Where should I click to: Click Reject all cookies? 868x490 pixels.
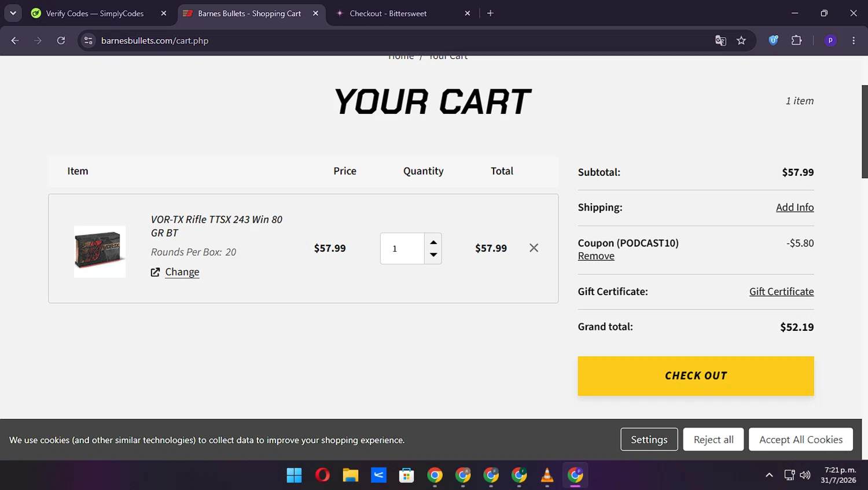713,440
